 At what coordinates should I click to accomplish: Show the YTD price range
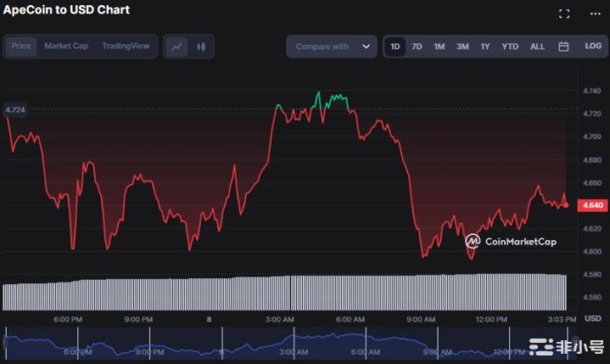coord(510,47)
